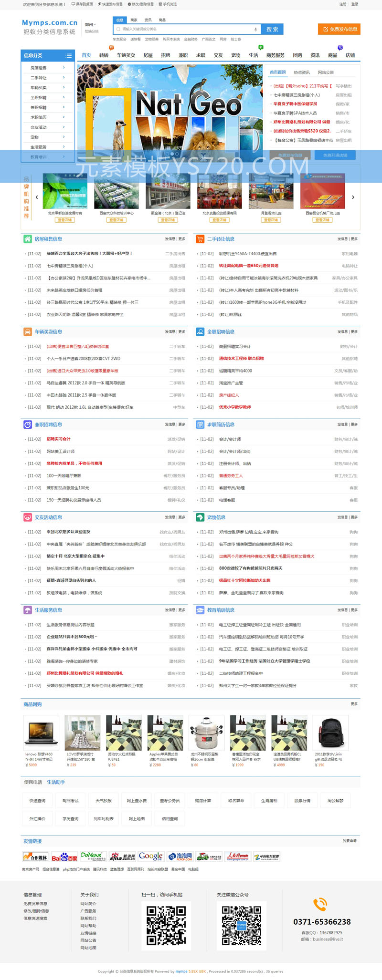382x980 pixels.
Task: Click the person icon beside 全职招聘信息
Action: (x=200, y=331)
